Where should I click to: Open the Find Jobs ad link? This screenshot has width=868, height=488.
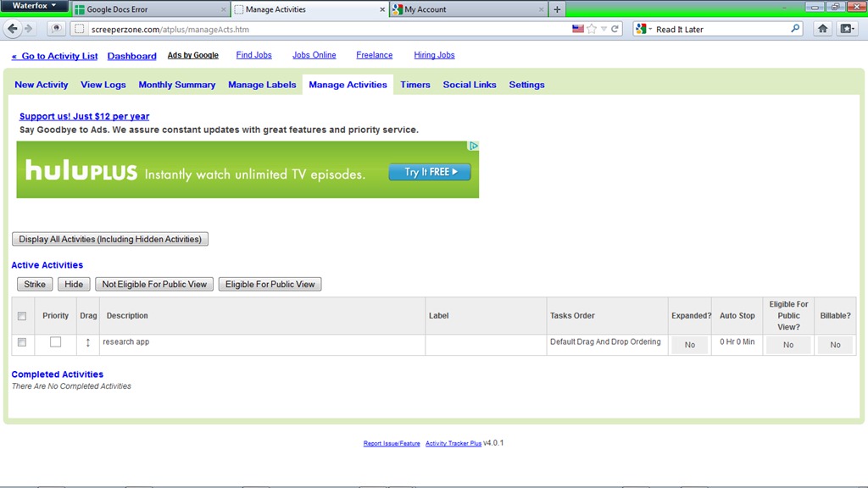253,55
